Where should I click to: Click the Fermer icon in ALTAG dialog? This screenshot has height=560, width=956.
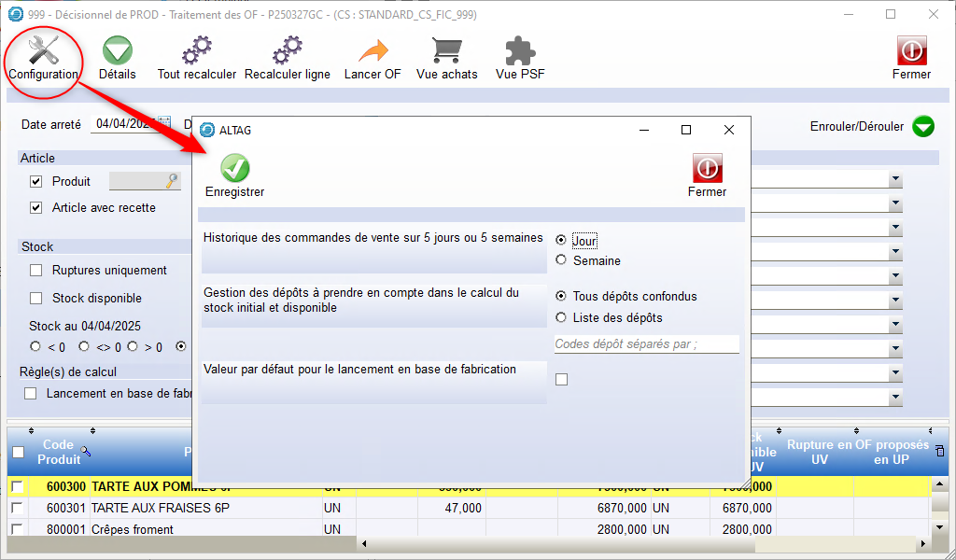pos(707,169)
